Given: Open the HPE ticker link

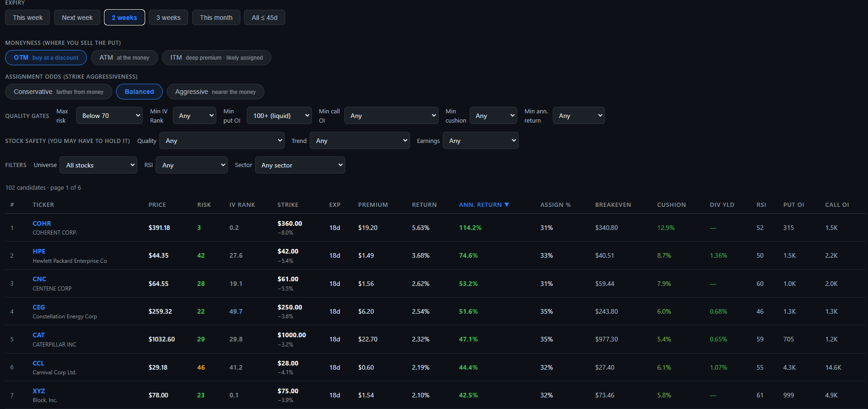Looking at the screenshot, I should point(39,251).
